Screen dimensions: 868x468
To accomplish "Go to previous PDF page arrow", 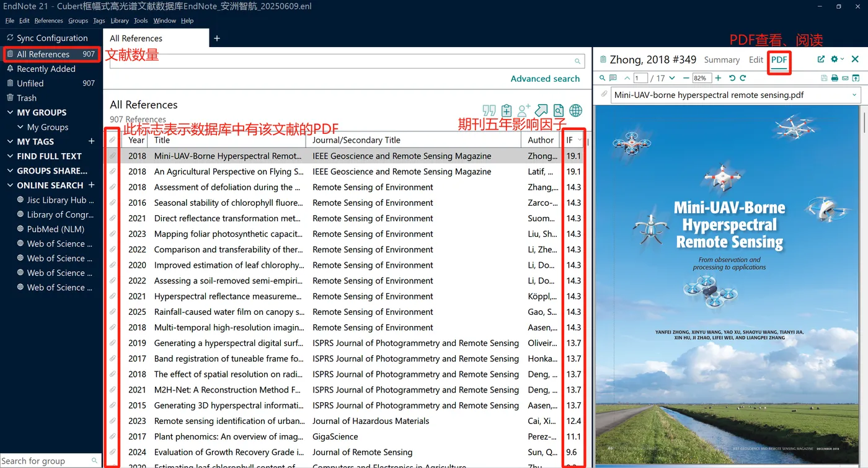I will tap(627, 78).
